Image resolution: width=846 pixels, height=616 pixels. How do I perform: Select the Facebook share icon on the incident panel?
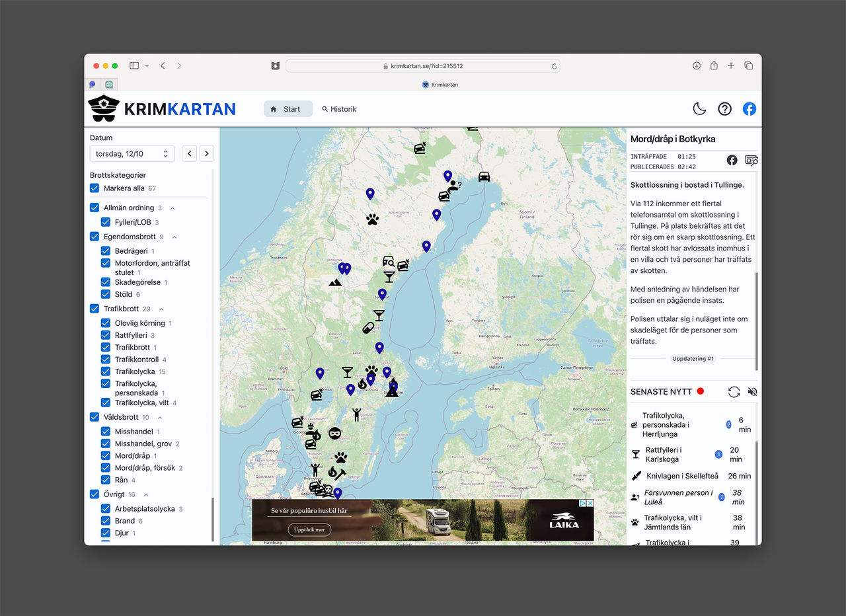[732, 160]
